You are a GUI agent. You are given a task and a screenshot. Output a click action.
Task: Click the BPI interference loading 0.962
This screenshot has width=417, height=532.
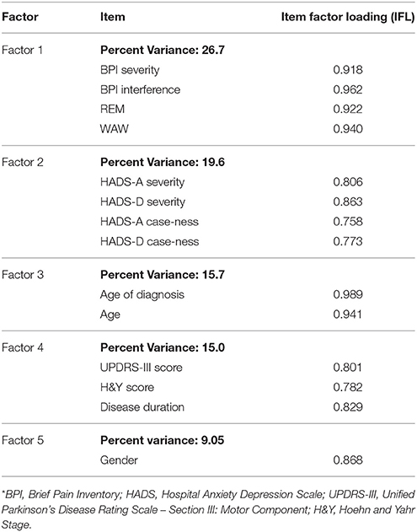348,89
